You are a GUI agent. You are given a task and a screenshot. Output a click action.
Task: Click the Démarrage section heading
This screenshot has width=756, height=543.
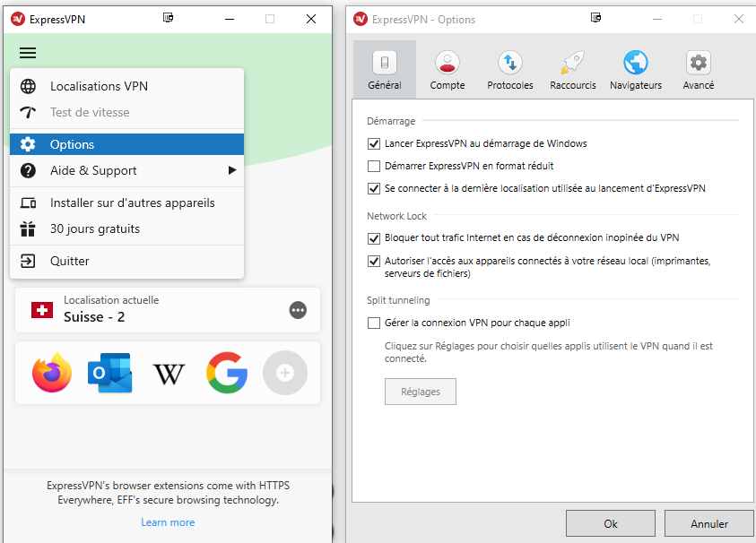point(391,121)
